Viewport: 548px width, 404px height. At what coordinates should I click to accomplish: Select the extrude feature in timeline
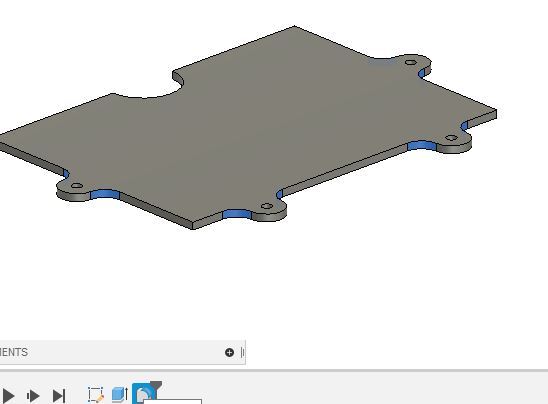click(120, 395)
